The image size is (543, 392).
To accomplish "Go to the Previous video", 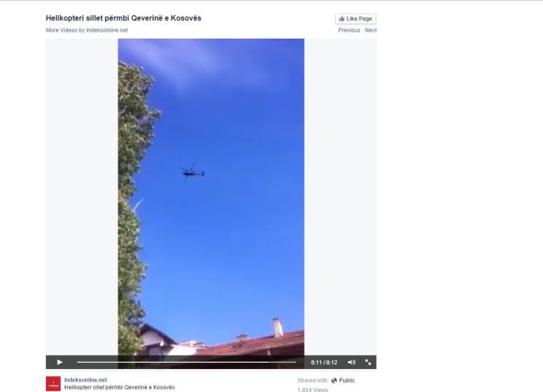I will (x=349, y=30).
